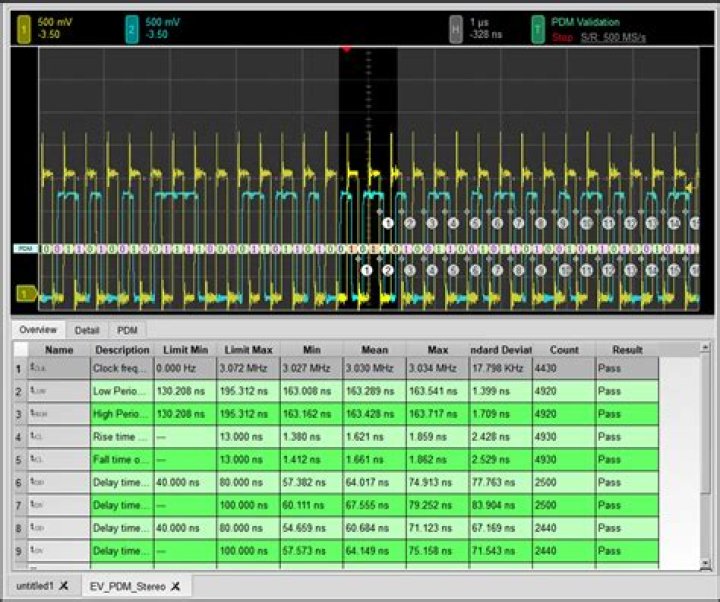Screen dimensions: 720x602
Task: Click the results table vertical scrollbar thumb
Action: pyautogui.click(x=706, y=425)
